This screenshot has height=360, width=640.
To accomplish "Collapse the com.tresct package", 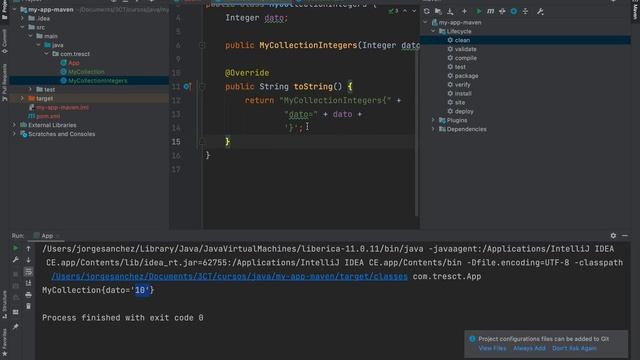I will point(46,54).
